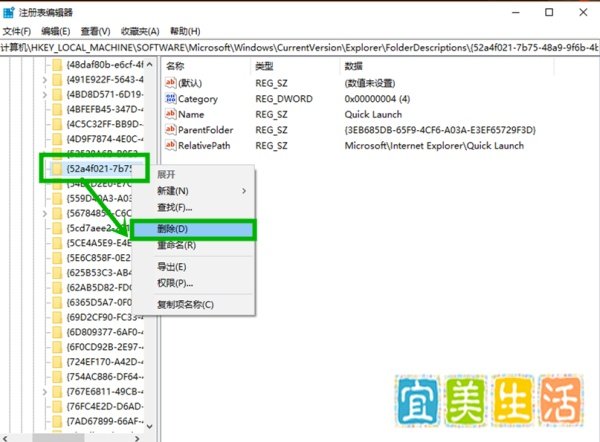Screen dimensions: 600x442
Task: Click folder icon of {4BFEFB45-347D key
Action: pos(57,109)
